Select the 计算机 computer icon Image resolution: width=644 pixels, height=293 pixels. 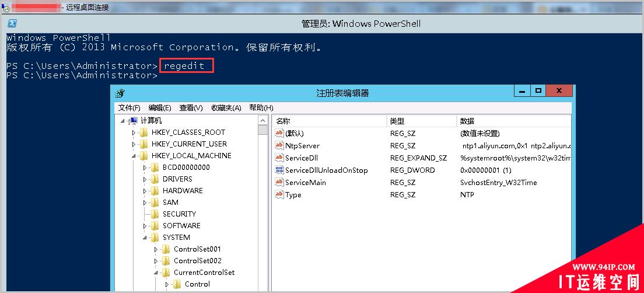(132, 121)
